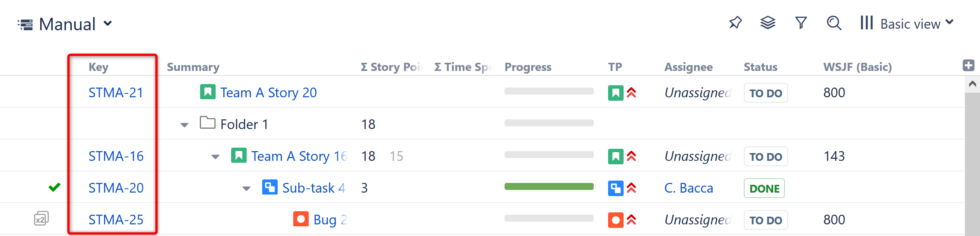Click the add column plus icon

click(x=968, y=65)
